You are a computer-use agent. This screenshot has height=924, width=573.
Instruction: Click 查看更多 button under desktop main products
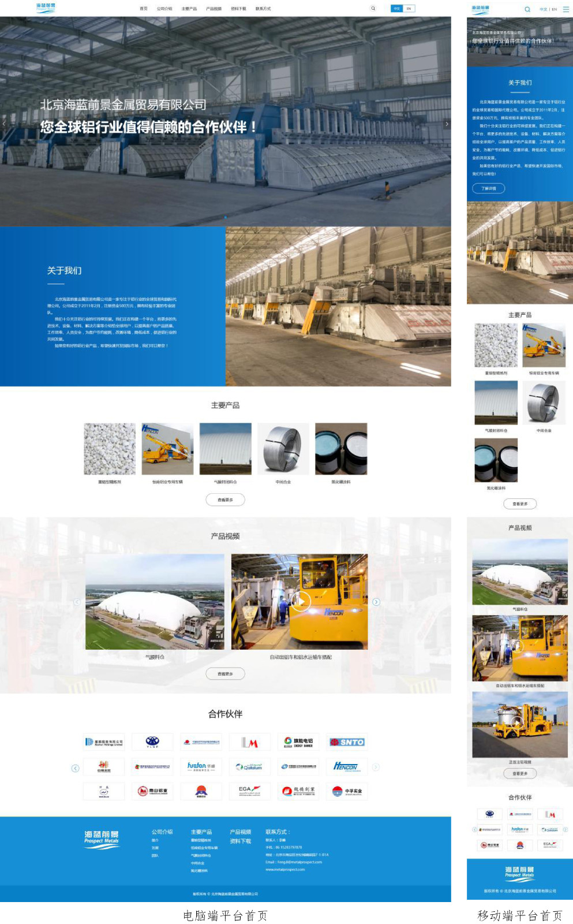point(225,500)
